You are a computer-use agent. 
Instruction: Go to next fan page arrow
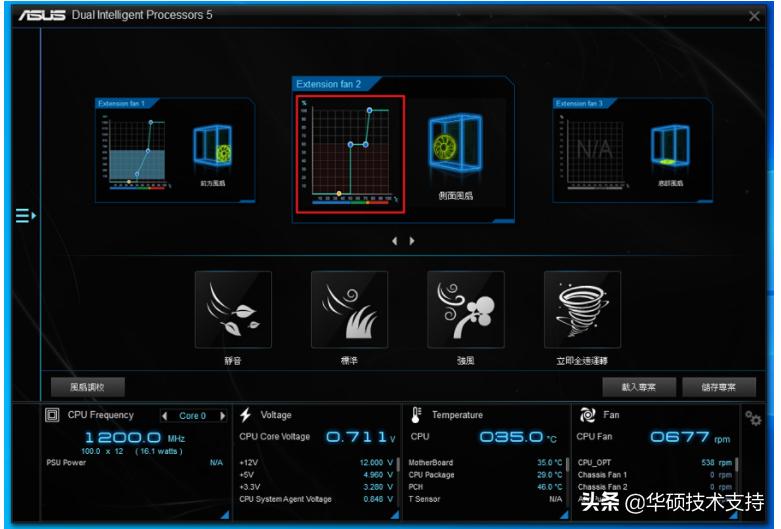412,241
